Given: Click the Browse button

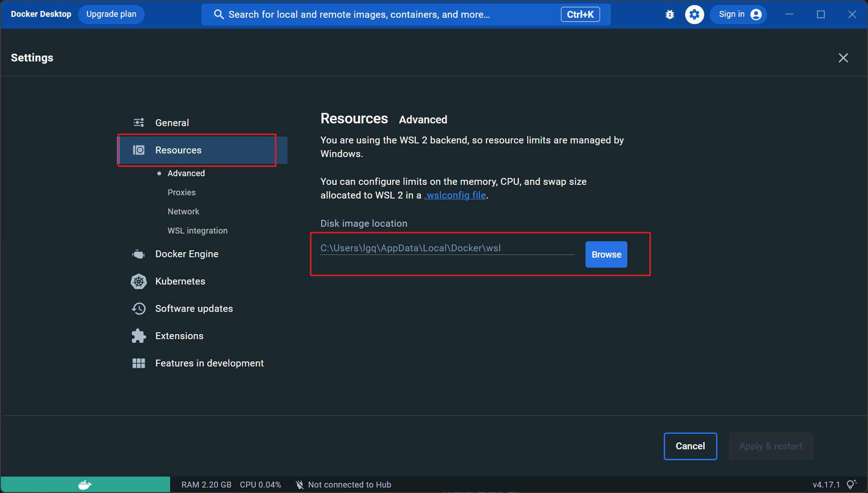Looking at the screenshot, I should tap(606, 254).
